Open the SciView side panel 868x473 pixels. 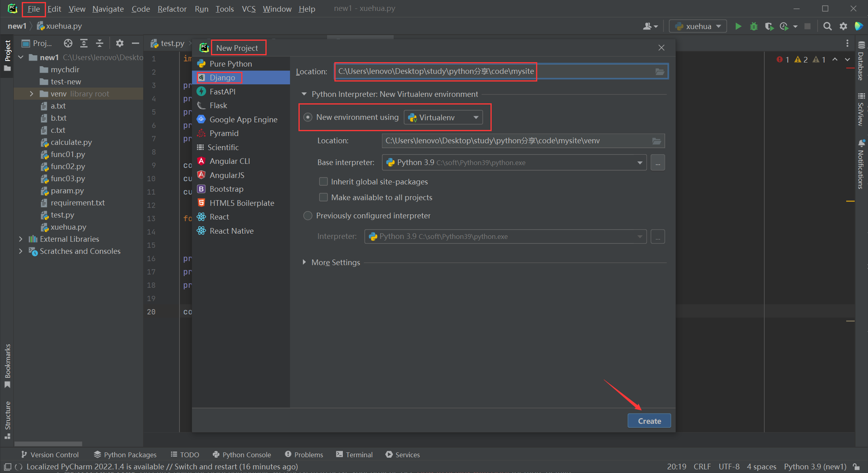click(x=861, y=109)
